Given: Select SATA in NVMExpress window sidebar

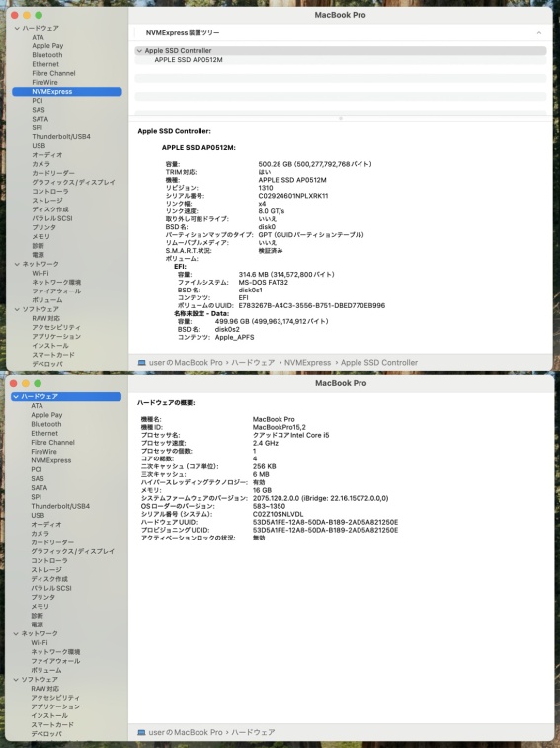Looking at the screenshot, I should [40, 119].
